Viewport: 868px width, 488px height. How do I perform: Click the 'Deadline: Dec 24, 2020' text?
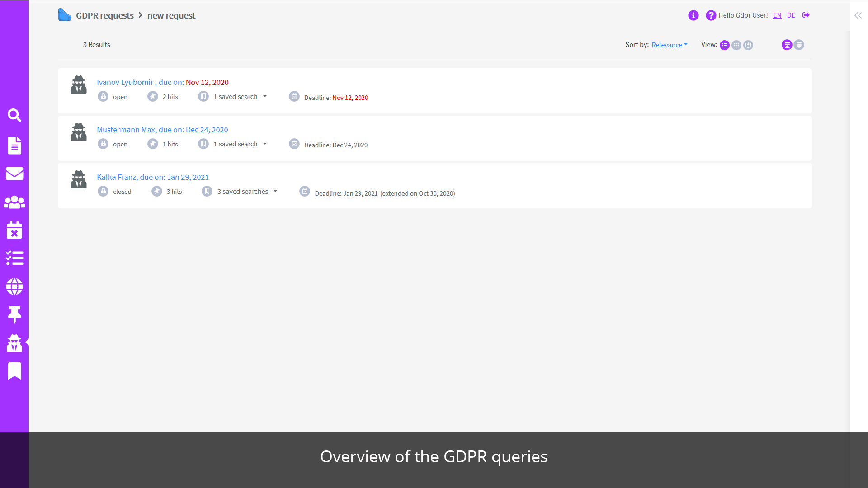(x=336, y=145)
